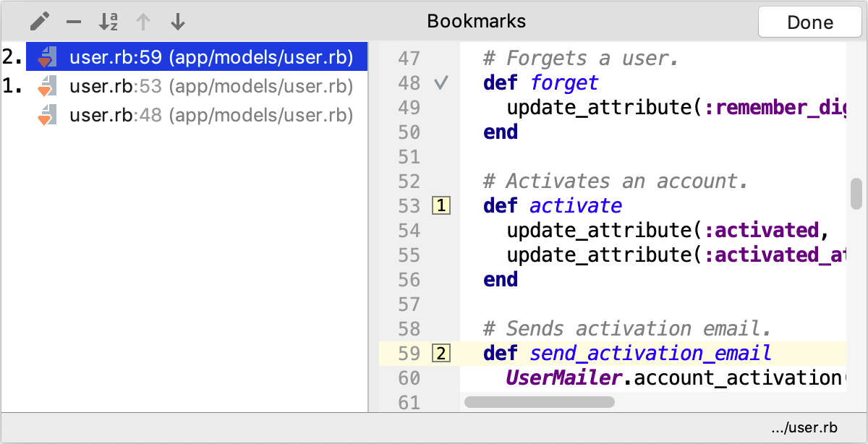Click line number 47 in the gutter
Viewport: 868px width, 444px height.
tap(409, 58)
